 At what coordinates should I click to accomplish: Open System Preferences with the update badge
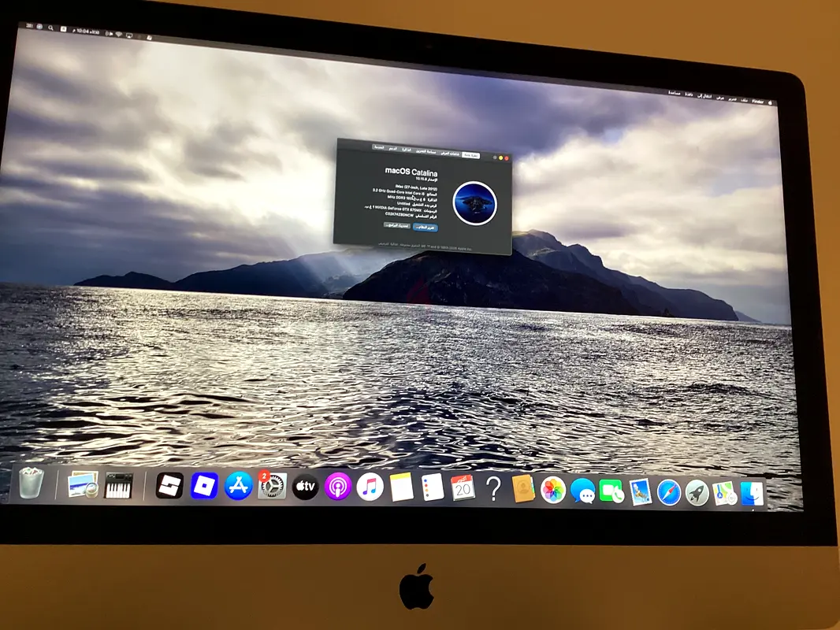(x=272, y=487)
